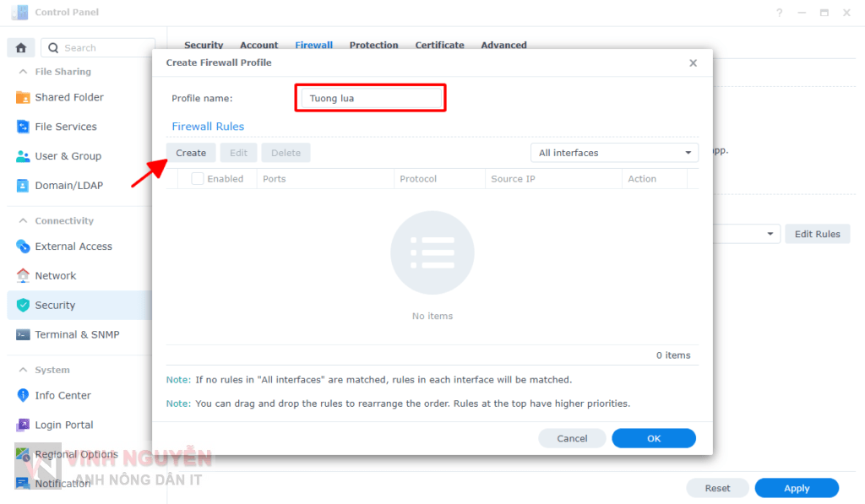Viewport: 865px width, 504px height.
Task: Toggle the Enabled checkbox in the rules header
Action: 198,178
